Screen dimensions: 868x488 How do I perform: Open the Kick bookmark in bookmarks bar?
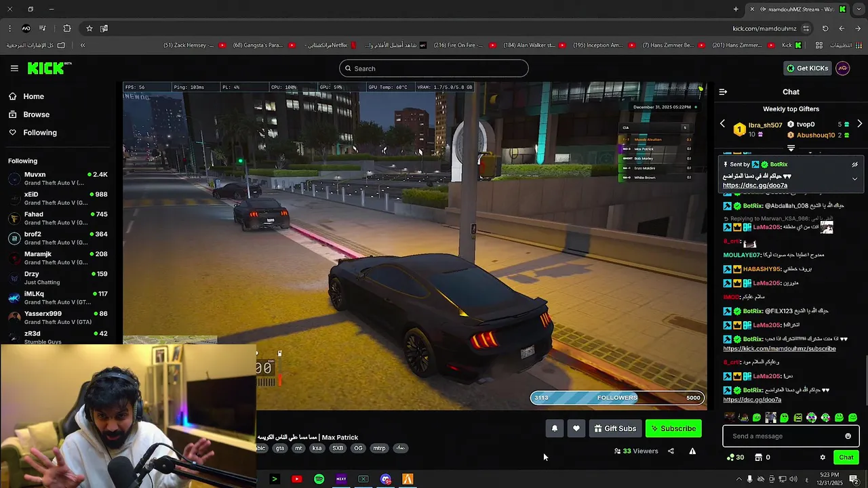click(791, 45)
